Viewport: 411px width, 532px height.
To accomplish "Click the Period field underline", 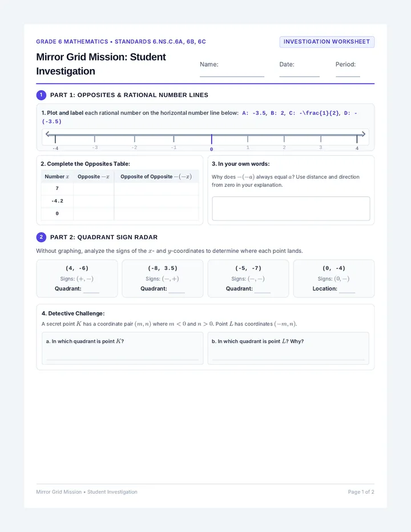I will 348,76.
